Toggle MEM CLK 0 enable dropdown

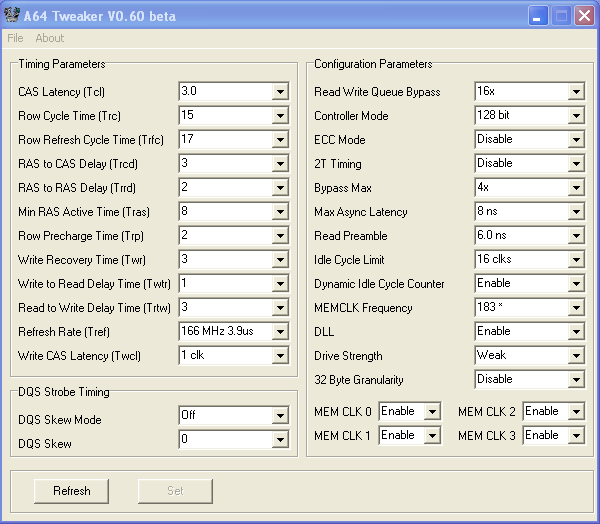point(431,412)
